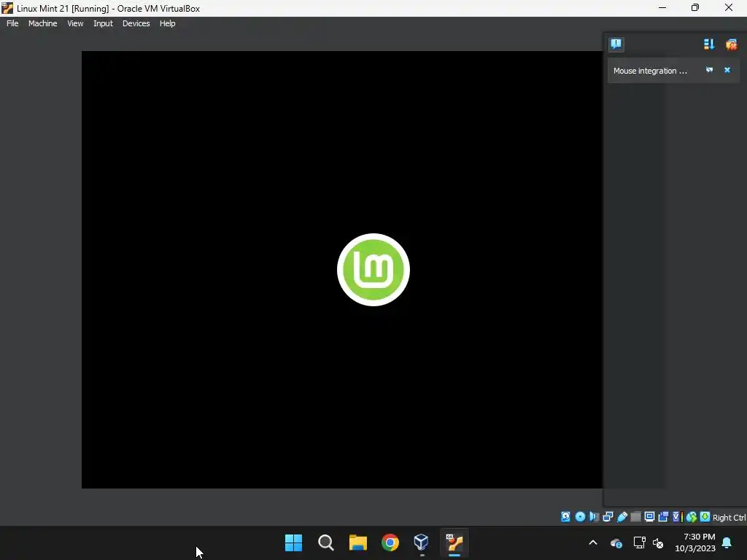Screen dimensions: 747x560
Task: Click the delete finished notifications icon
Action: pyautogui.click(x=731, y=44)
